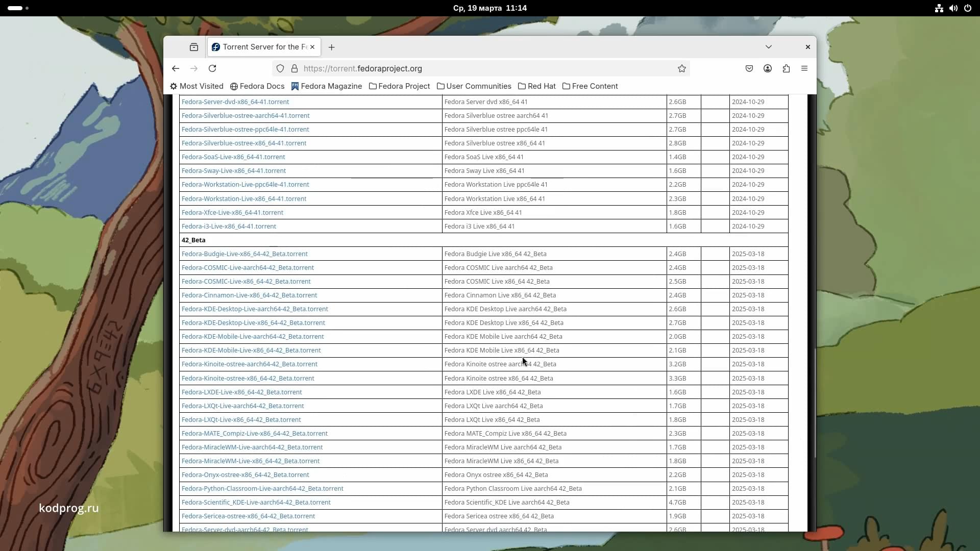Open the Most Visited bookmark
The image size is (980, 551).
point(197,86)
